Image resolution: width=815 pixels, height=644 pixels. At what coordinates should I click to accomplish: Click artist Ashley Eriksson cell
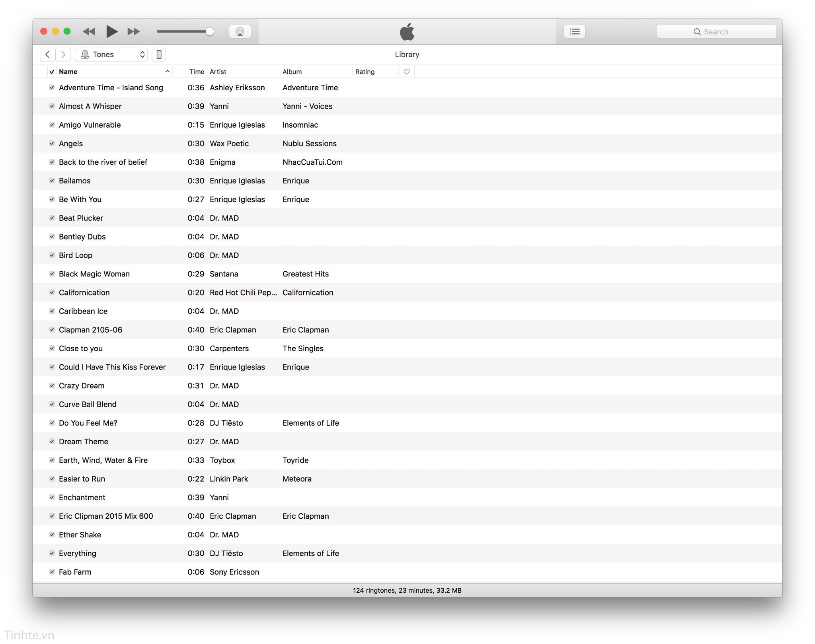pyautogui.click(x=237, y=88)
